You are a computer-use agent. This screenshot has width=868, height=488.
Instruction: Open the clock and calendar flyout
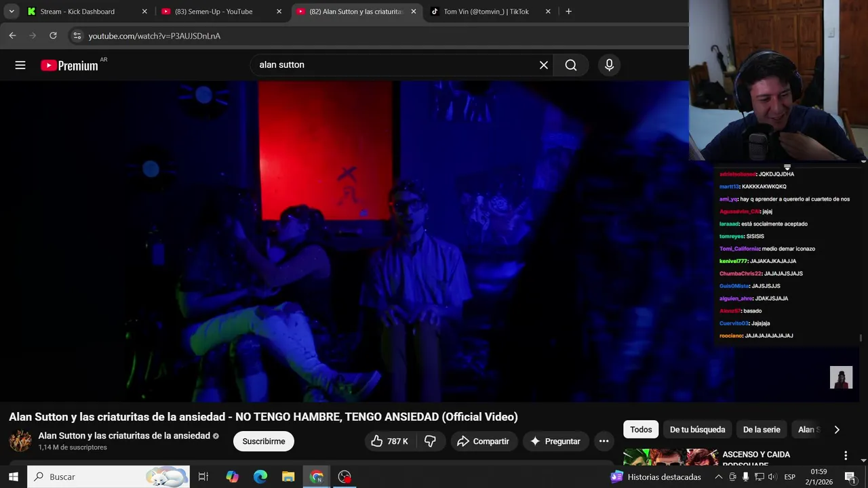coord(818,476)
